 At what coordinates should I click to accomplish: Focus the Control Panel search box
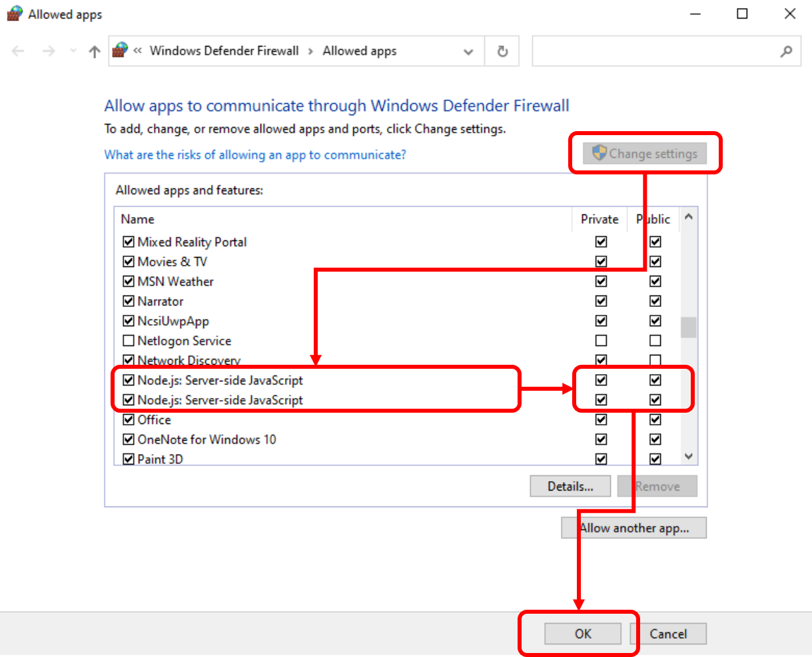(666, 51)
